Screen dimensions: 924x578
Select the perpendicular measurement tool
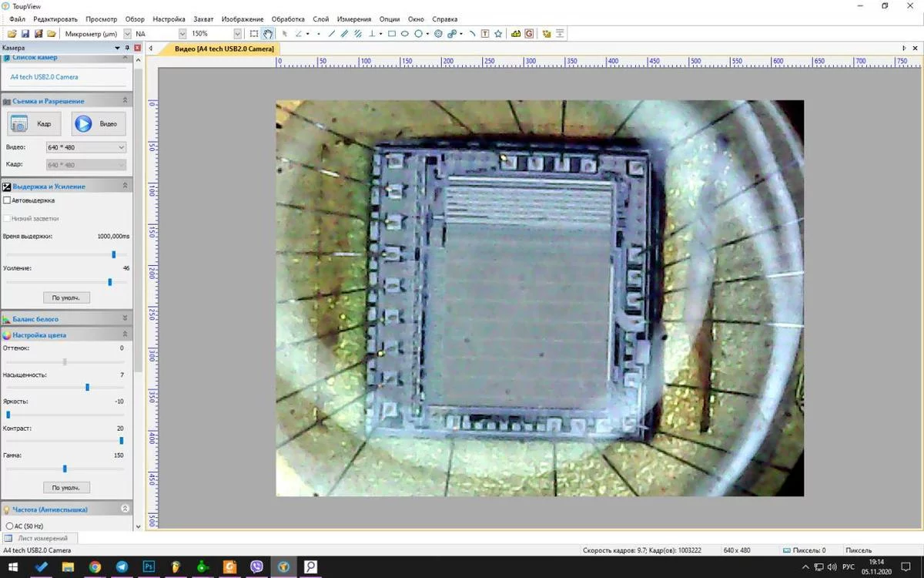(x=373, y=34)
